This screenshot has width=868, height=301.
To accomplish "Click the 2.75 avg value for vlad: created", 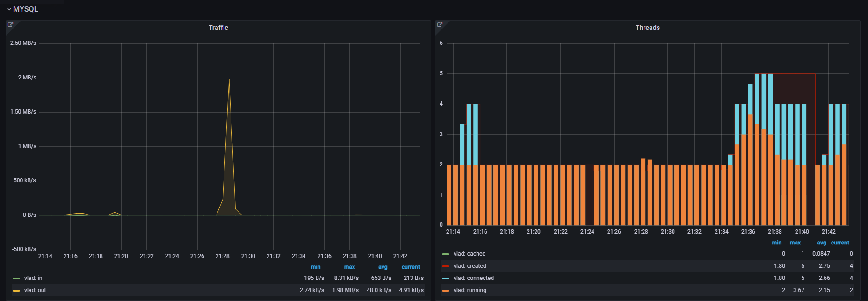I will click(x=824, y=266).
